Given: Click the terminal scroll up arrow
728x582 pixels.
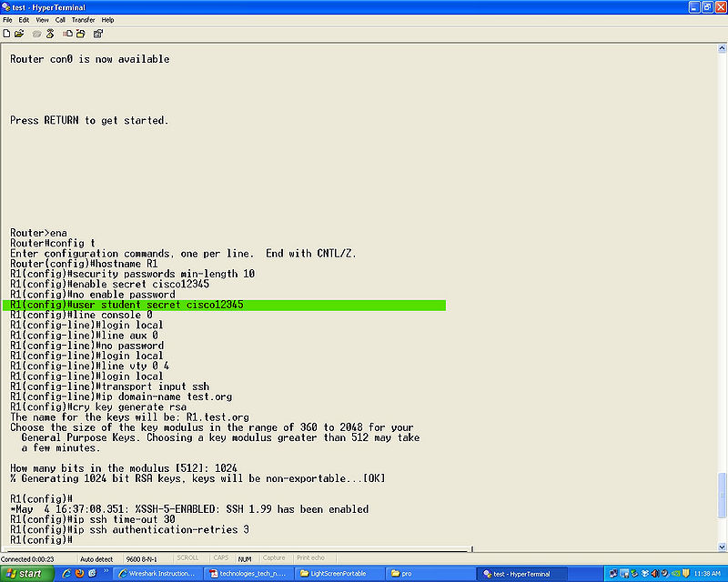Looking at the screenshot, I should tap(722, 48).
